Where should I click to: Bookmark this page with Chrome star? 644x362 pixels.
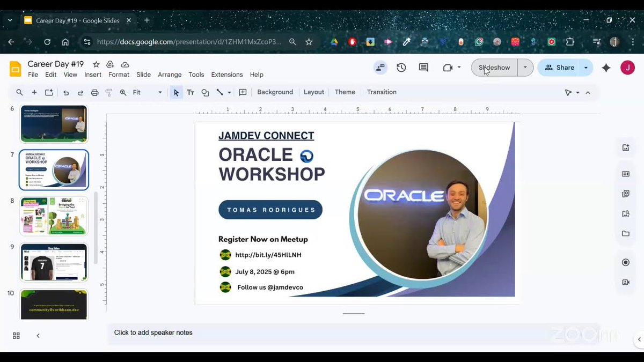[x=309, y=42]
